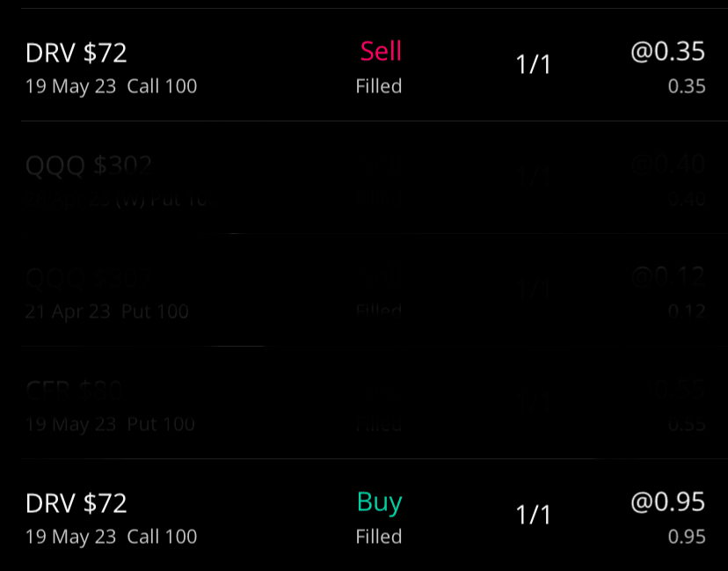Click the 21 Apr 23 Put 100 description
728x571 pixels.
(x=106, y=311)
